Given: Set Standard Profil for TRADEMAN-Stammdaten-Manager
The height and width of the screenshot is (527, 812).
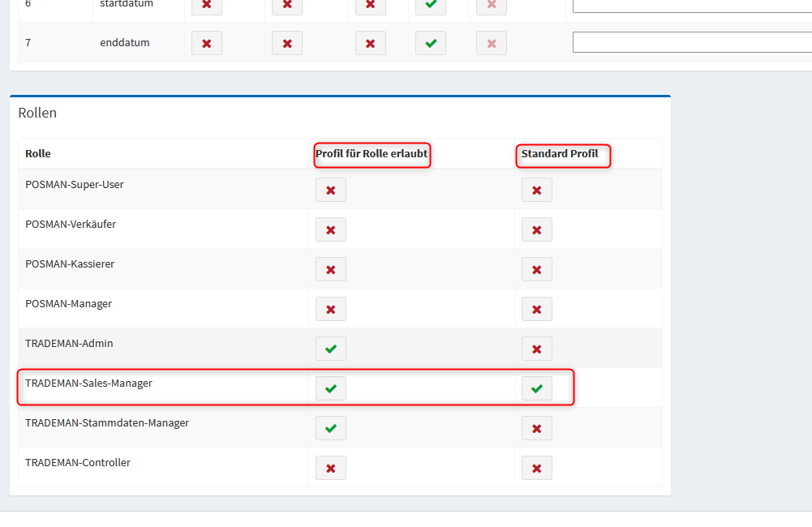Looking at the screenshot, I should (x=536, y=428).
